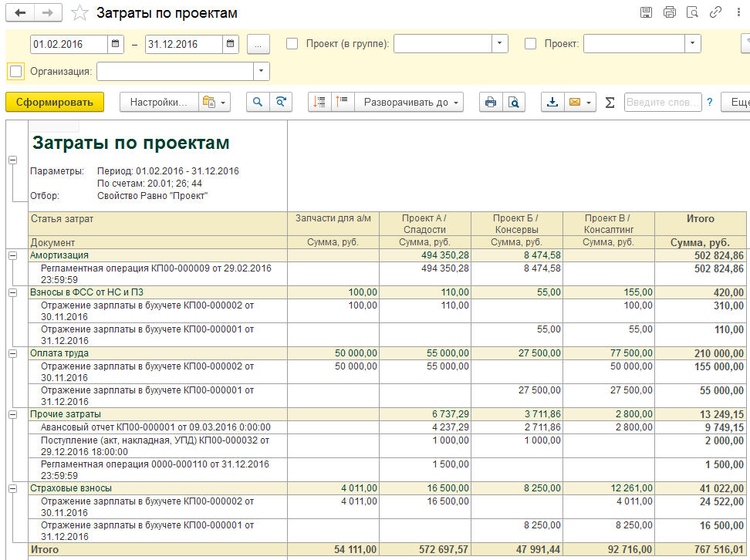Viewport: 750px width, 560px height.
Task: Go forward with the right arrow button
Action: (48, 13)
